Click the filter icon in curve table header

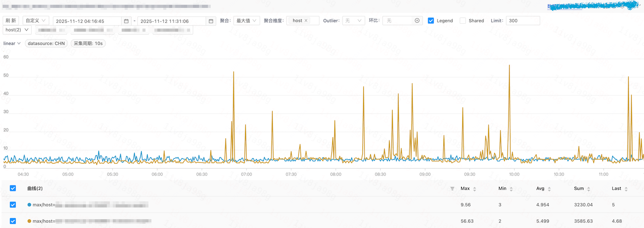pos(452,189)
